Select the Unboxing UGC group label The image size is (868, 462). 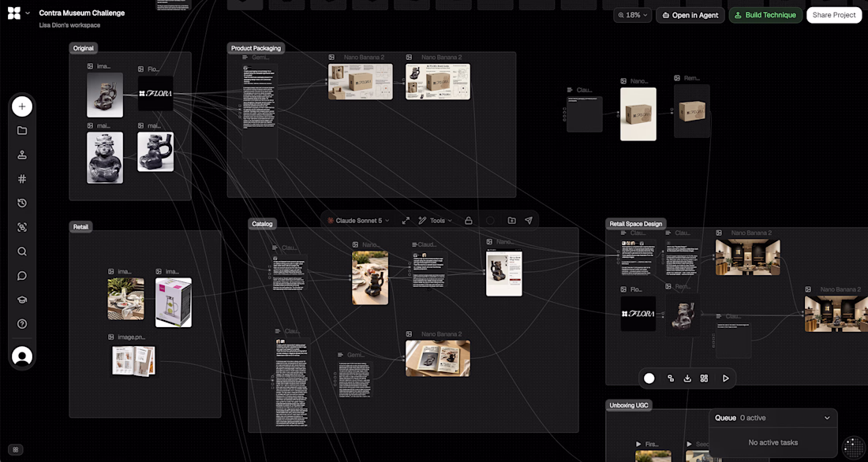(x=628, y=405)
